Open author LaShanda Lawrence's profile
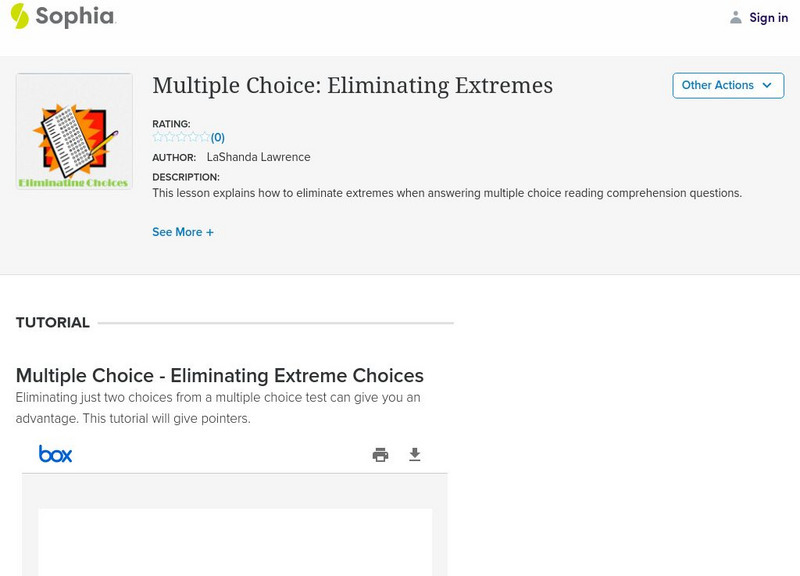This screenshot has width=800, height=576. tap(258, 157)
